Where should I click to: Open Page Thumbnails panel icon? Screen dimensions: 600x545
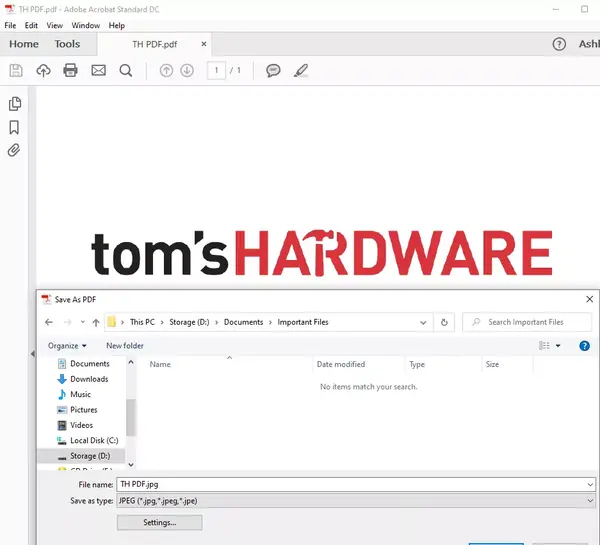pyautogui.click(x=15, y=104)
